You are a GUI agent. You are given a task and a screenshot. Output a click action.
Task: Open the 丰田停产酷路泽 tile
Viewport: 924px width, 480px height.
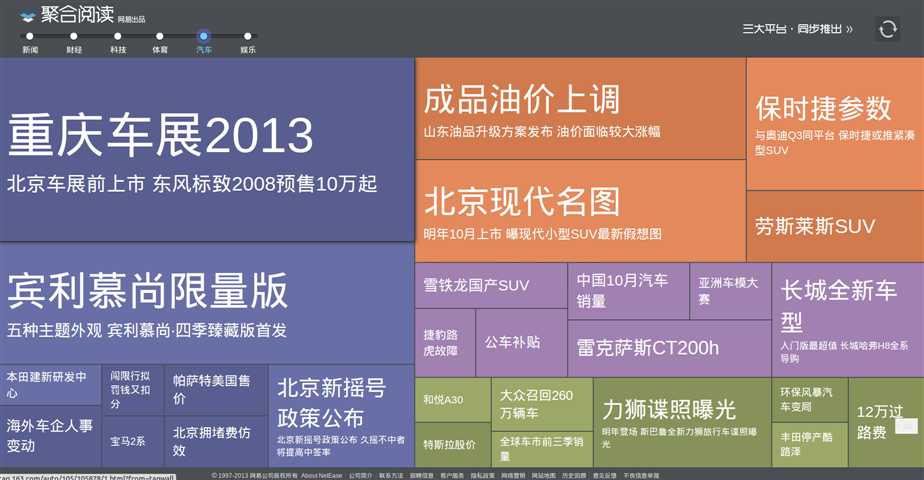809,445
